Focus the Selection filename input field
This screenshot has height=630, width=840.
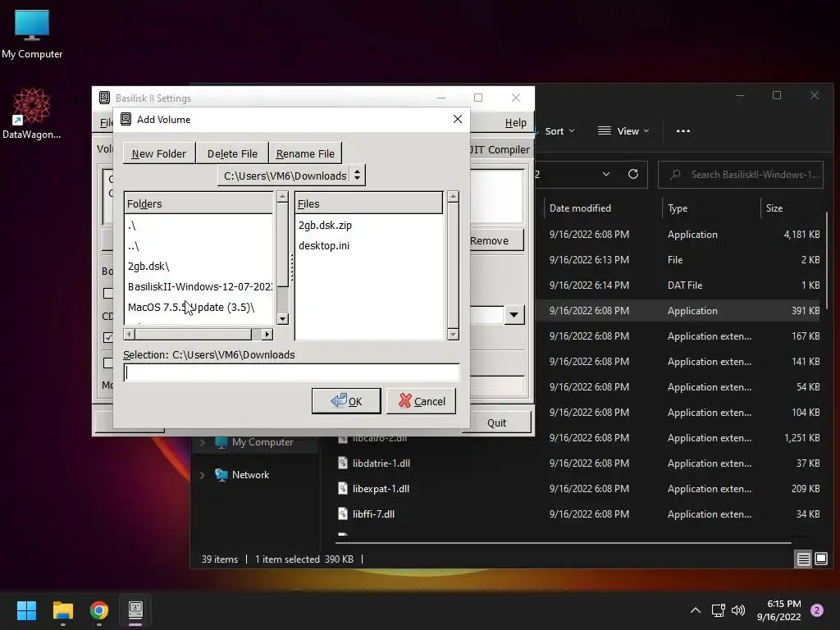(291, 372)
